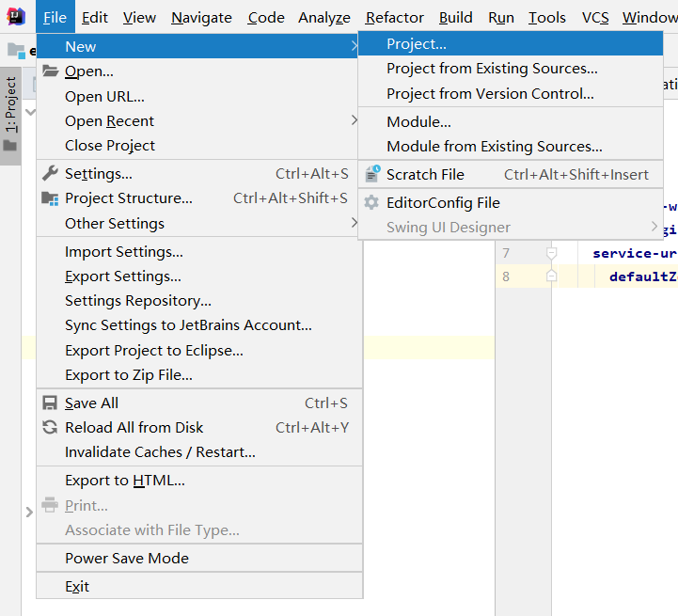Expand the Other Settings submenu arrow
Image resolution: width=678 pixels, height=616 pixels.
click(x=355, y=223)
